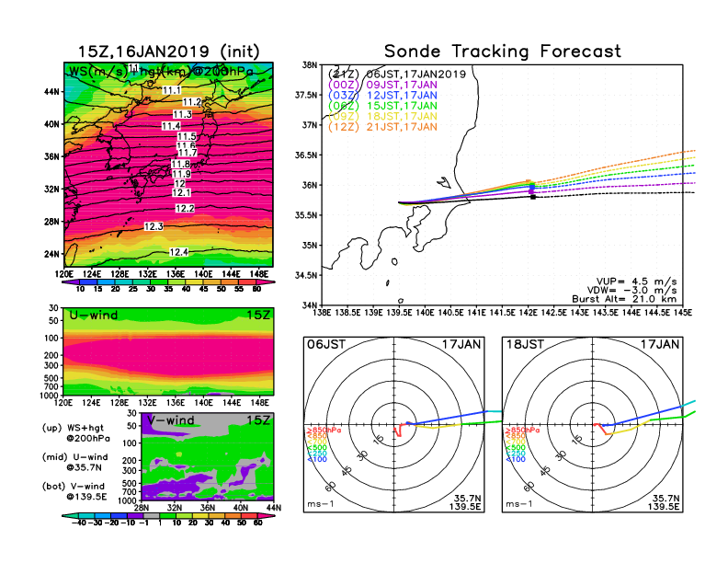Click the contour label "12.4" on the map
728x563 pixels.
(178, 252)
